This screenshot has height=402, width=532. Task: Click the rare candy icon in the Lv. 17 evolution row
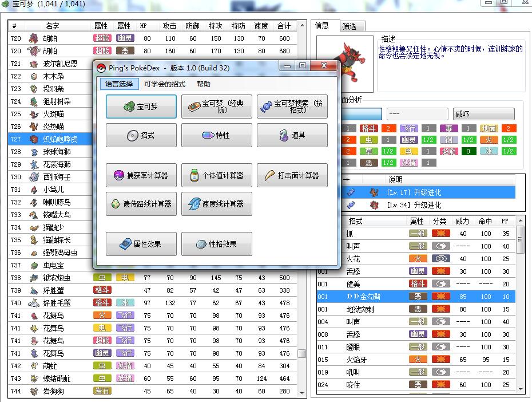351,192
